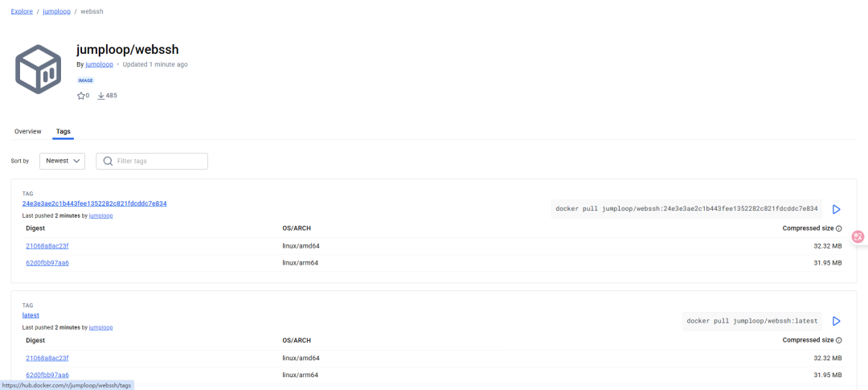Run the 24e3e3ae tag image play icon
Image resolution: width=868 pixels, height=390 pixels.
pos(836,209)
